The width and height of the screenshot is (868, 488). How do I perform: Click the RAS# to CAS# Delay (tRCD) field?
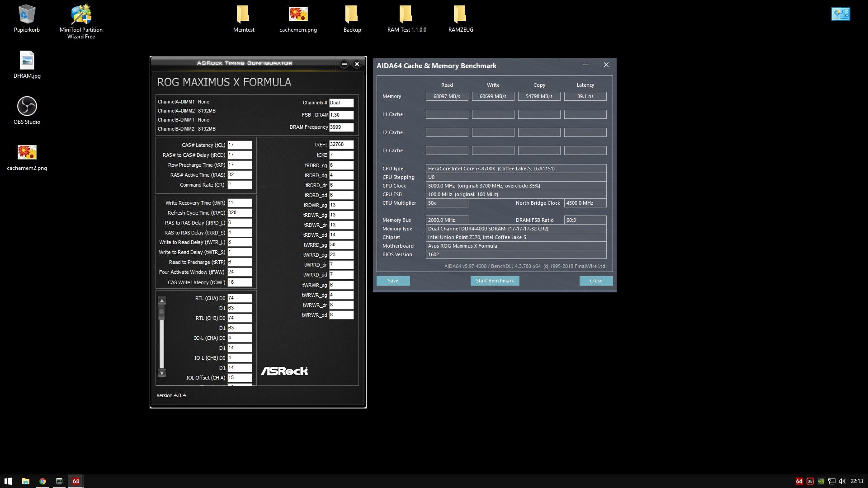pos(239,155)
